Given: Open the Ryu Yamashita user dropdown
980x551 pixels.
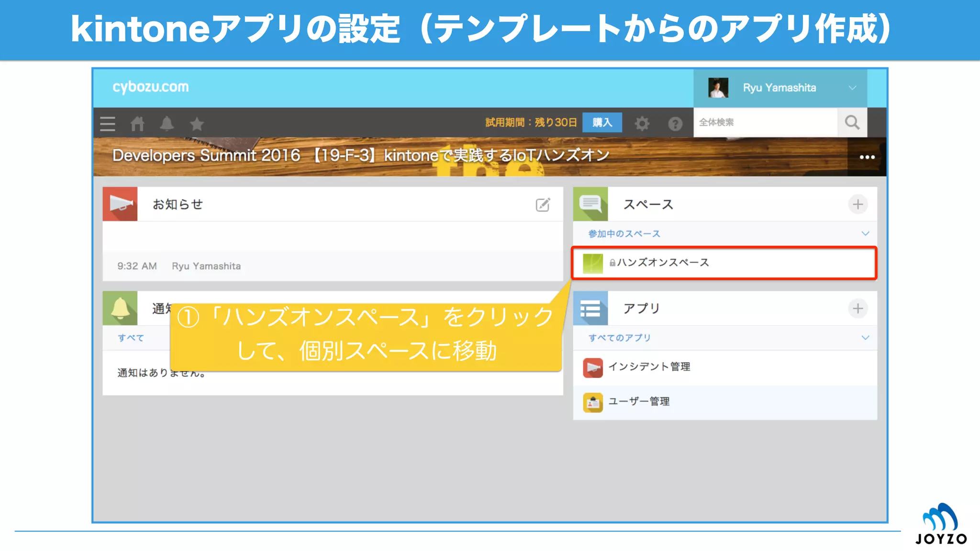Looking at the screenshot, I should click(780, 88).
